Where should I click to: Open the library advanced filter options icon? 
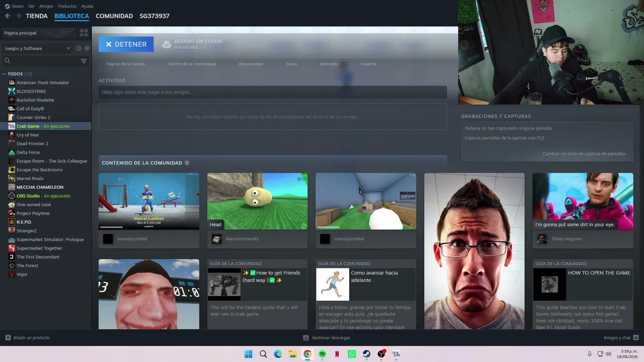(x=84, y=61)
